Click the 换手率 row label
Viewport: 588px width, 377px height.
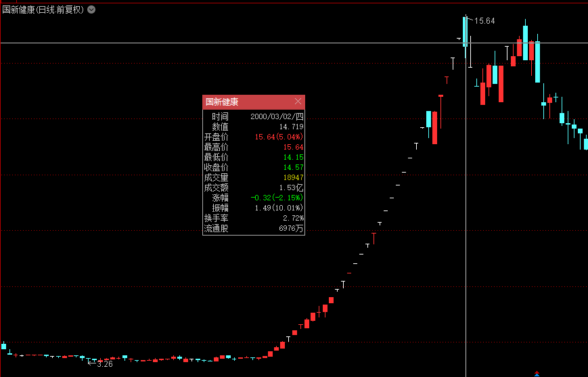(x=216, y=218)
